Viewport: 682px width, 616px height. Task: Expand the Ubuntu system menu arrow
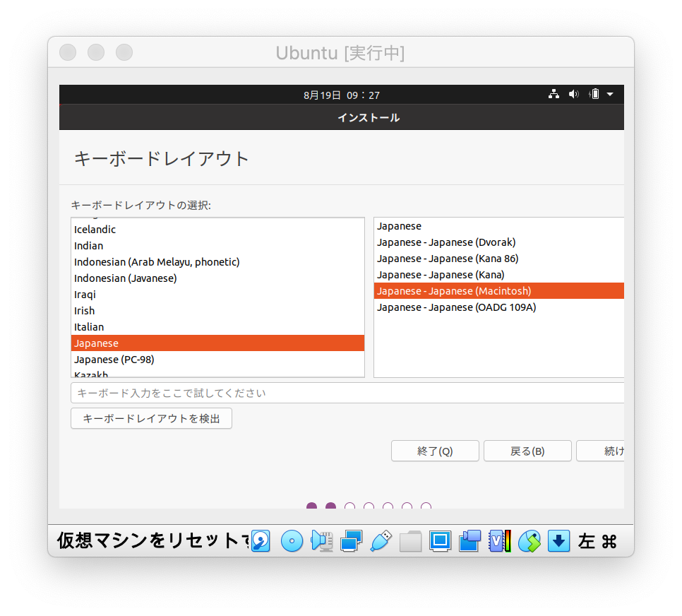point(610,94)
